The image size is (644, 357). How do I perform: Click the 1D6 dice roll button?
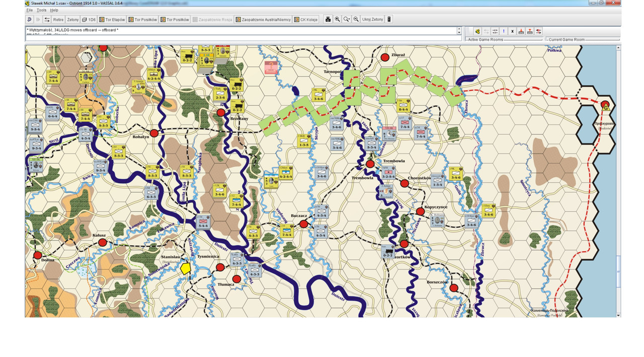89,20
